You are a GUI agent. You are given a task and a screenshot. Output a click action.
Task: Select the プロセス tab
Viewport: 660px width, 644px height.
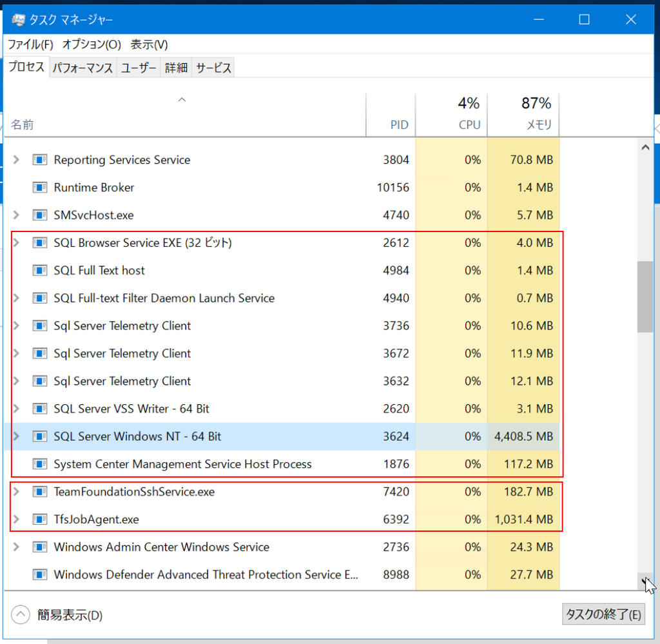(26, 67)
